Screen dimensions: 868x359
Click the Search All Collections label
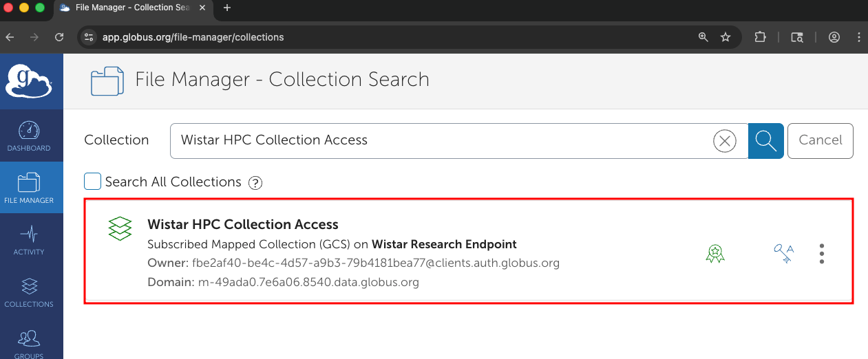tap(173, 182)
